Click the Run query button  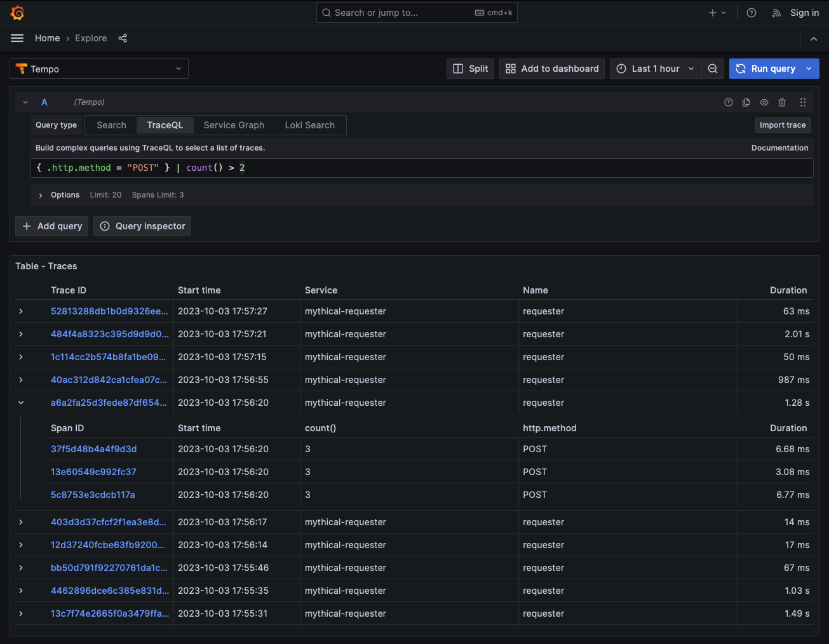[x=766, y=69]
